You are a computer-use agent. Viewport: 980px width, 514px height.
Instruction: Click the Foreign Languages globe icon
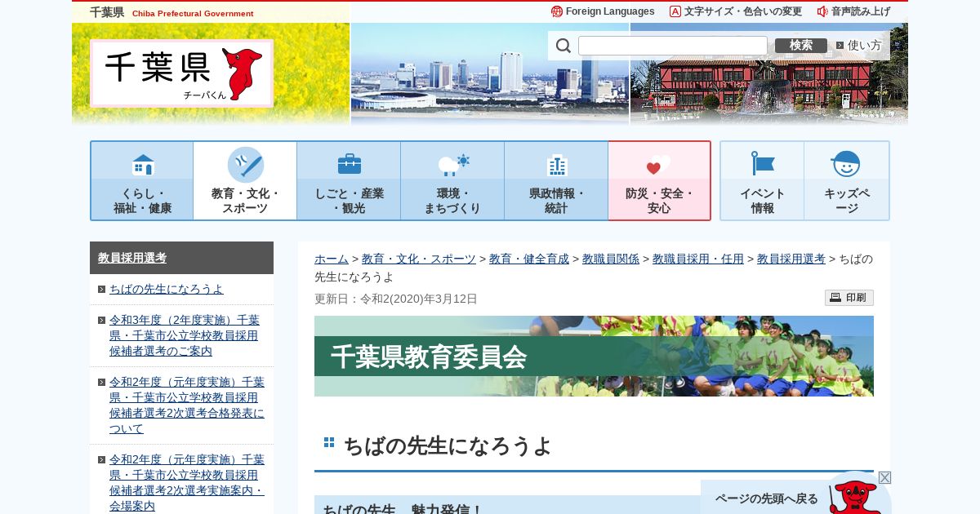point(557,11)
